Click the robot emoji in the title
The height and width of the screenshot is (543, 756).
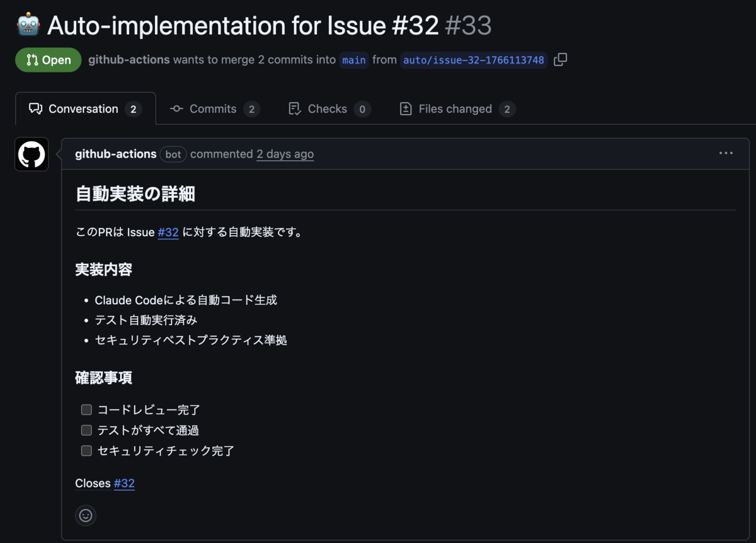pyautogui.click(x=28, y=25)
